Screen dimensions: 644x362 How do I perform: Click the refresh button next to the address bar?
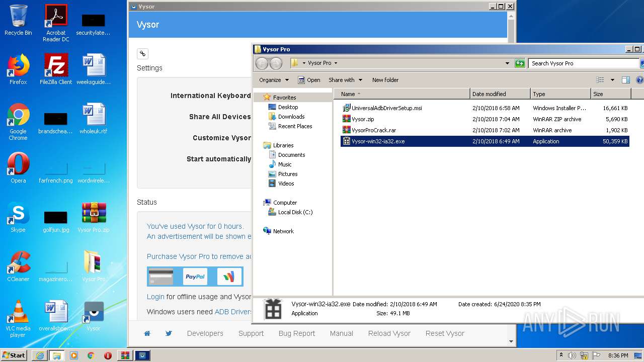point(520,63)
